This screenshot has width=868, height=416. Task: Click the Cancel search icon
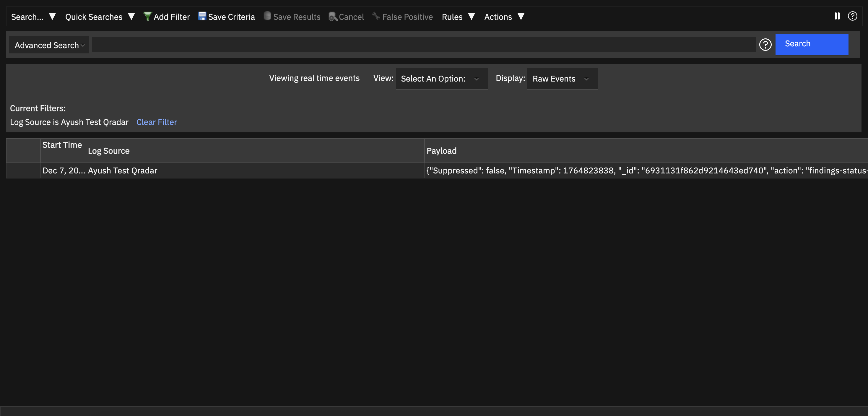332,17
